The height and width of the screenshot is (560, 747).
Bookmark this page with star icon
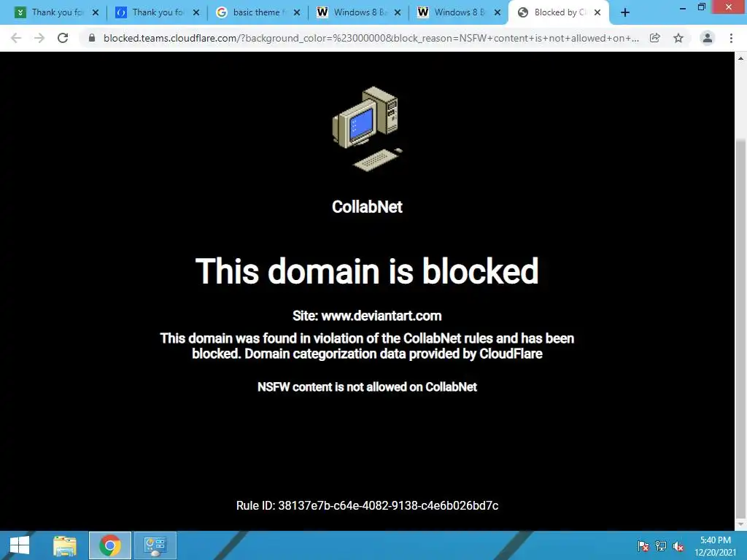[x=678, y=38]
